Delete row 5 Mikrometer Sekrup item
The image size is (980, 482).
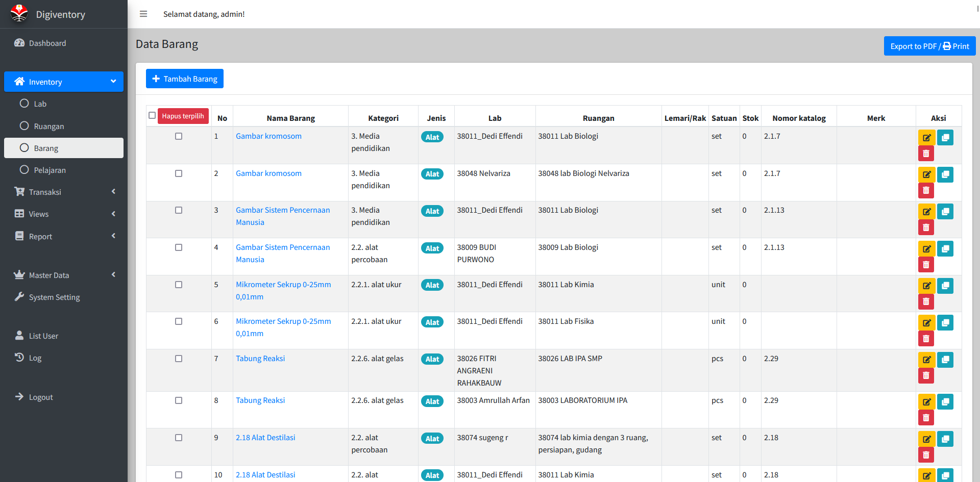pos(926,302)
